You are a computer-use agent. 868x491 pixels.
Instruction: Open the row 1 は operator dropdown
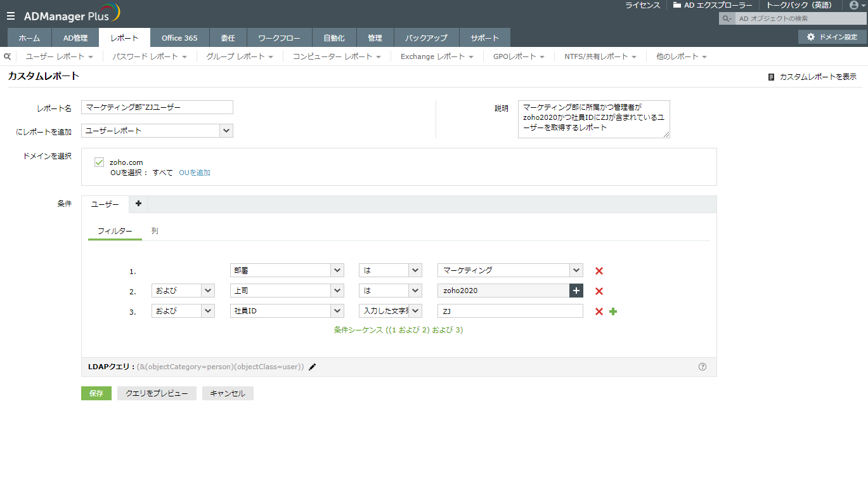tap(391, 270)
